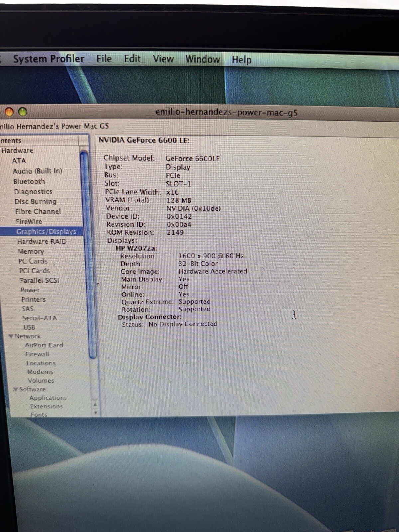View Disc Burning details

(x=35, y=201)
